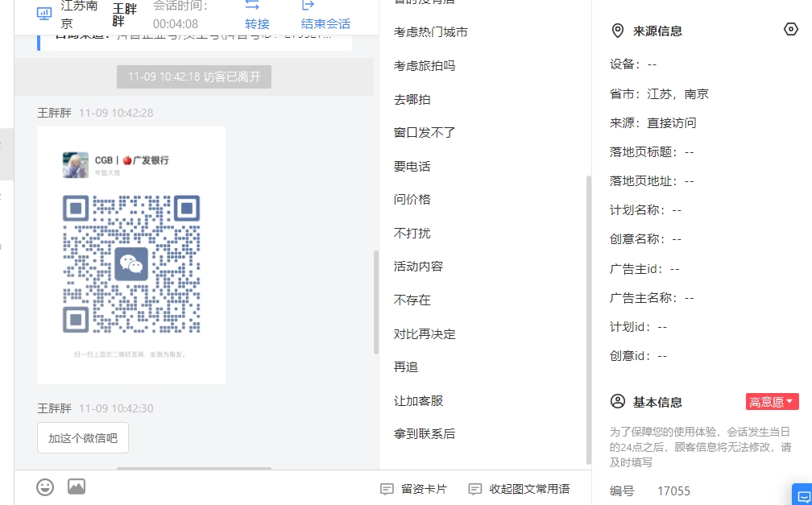Click the session time 00:04:08
812x505 pixels.
pyautogui.click(x=176, y=24)
